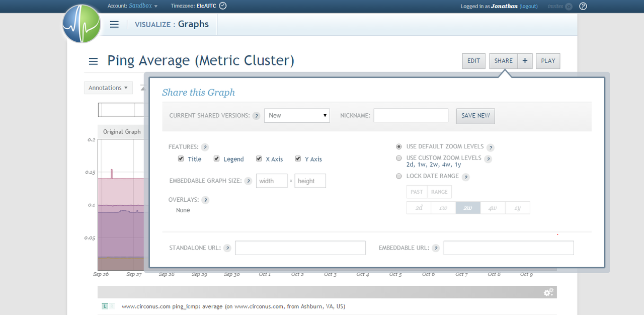644x315 pixels.
Task: Select the RANGE tab in date options
Action: (439, 191)
